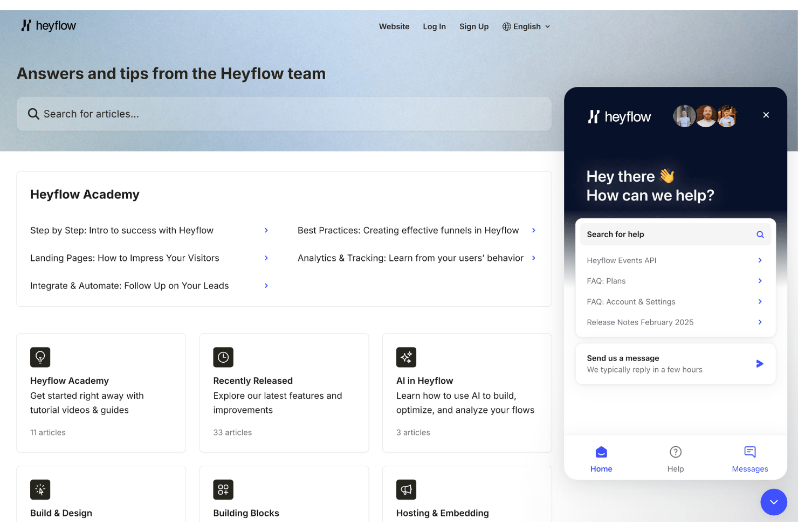Click the megaphone icon on Hosting & Embedding card

click(406, 489)
